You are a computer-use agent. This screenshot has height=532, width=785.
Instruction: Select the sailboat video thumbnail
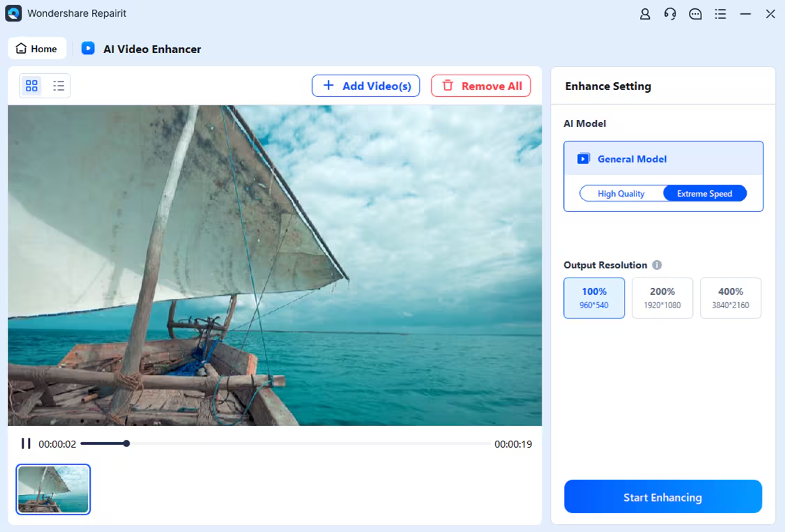click(53, 489)
